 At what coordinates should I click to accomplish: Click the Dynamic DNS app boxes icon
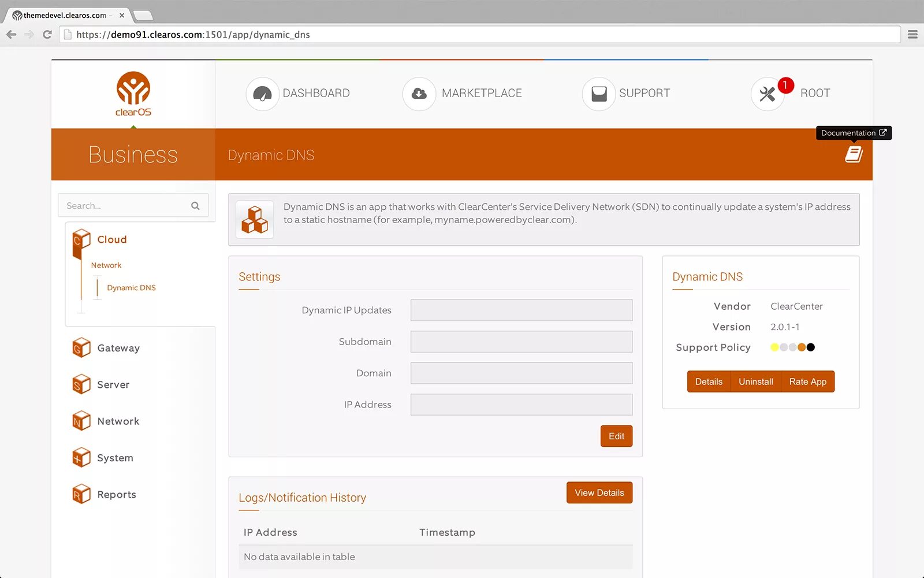pos(255,220)
